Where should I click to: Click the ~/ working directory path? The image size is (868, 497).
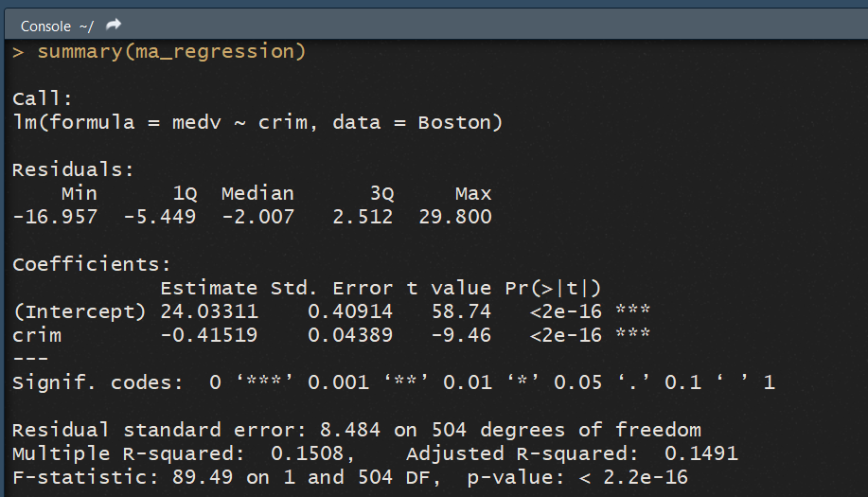[x=86, y=26]
